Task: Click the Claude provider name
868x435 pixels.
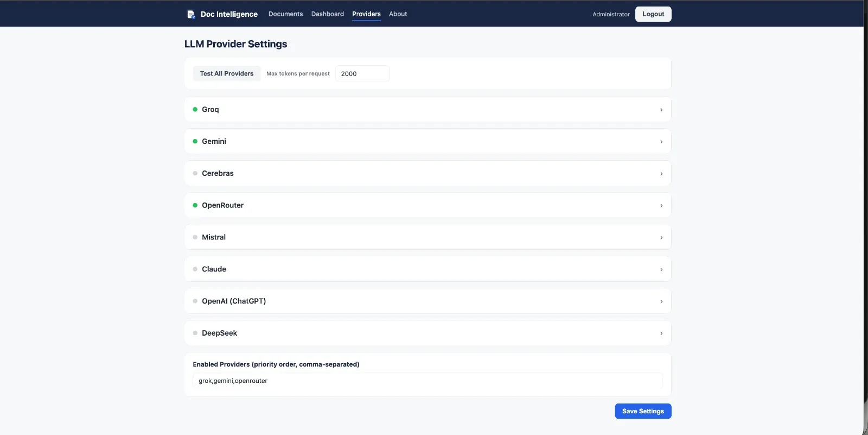Action: pyautogui.click(x=214, y=269)
